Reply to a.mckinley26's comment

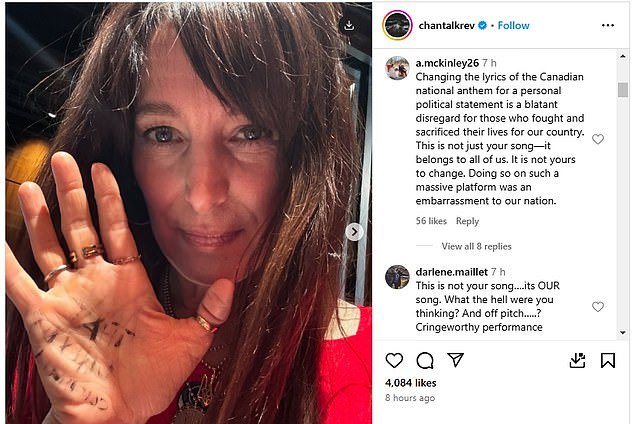(467, 221)
